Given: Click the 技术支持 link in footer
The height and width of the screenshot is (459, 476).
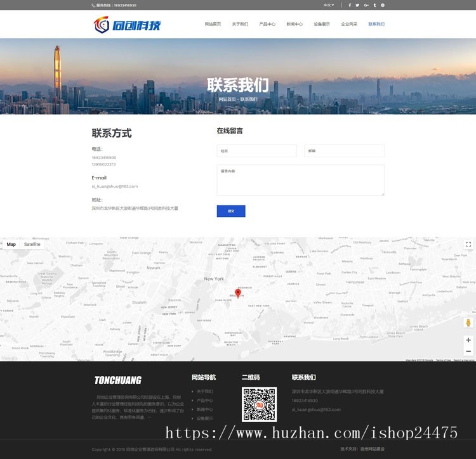Looking at the screenshot, I should [362, 449].
